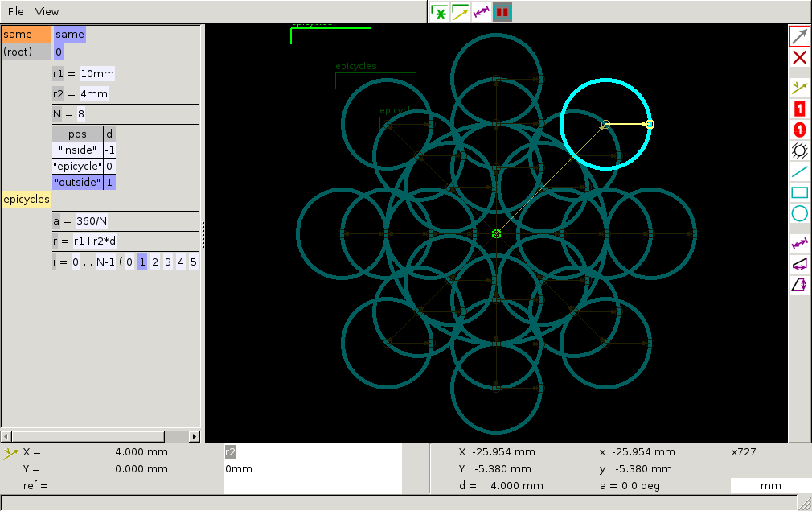
Task: Click the r1 value 10mm field
Action: tap(97, 74)
